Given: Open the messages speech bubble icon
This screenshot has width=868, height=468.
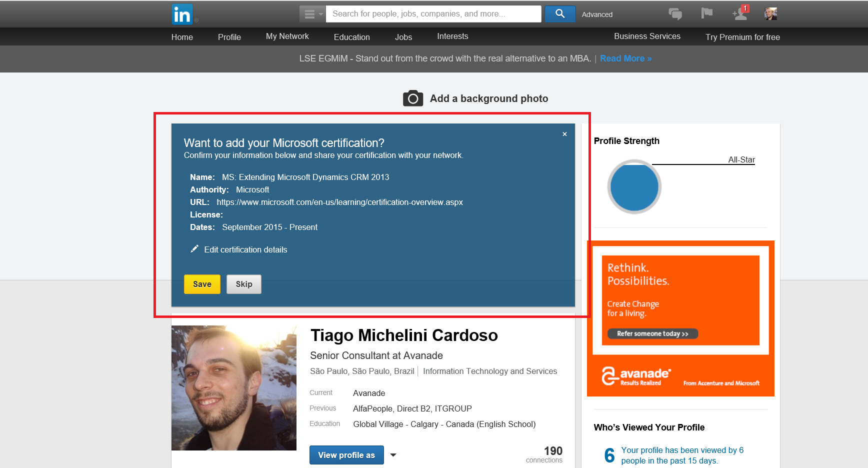Looking at the screenshot, I should pyautogui.click(x=675, y=14).
